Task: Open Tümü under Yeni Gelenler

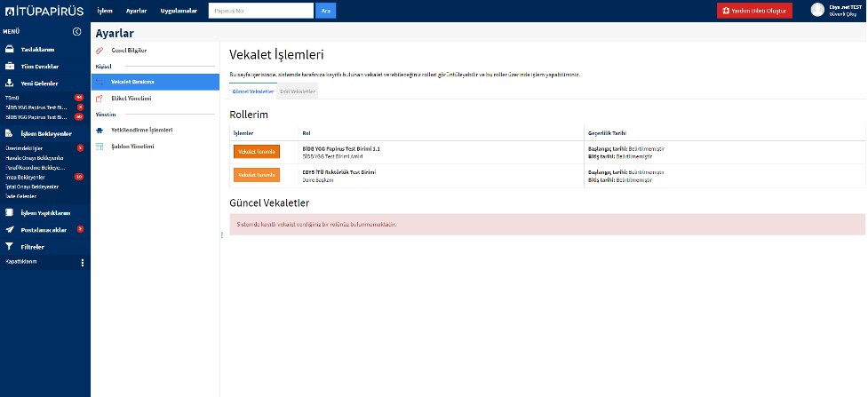Action: (12, 98)
